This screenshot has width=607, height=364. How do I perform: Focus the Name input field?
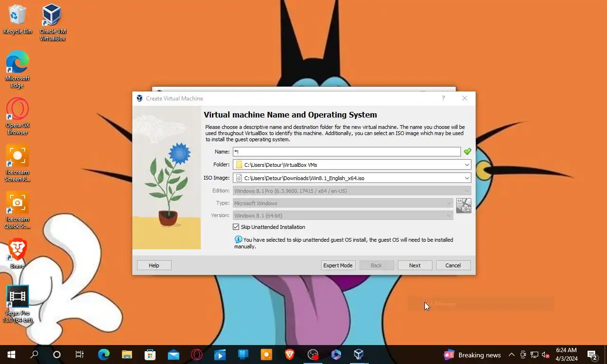point(347,152)
